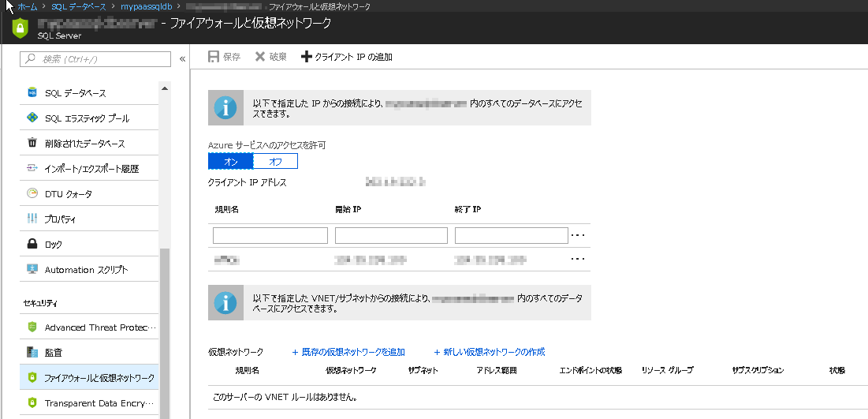
Task: Click the 削除されたデータベース trash icon
Action: point(32,144)
